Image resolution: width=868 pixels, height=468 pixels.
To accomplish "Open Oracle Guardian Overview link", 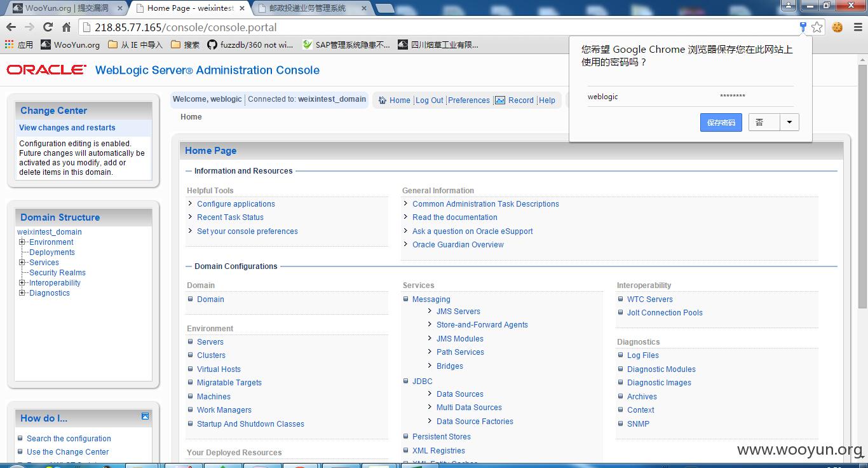I will [x=458, y=245].
